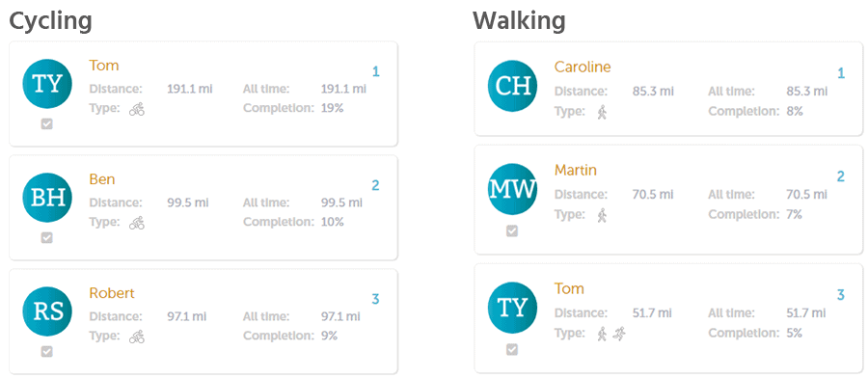868x378 pixels.
Task: Click the MW avatar for Martin
Action: point(513,189)
